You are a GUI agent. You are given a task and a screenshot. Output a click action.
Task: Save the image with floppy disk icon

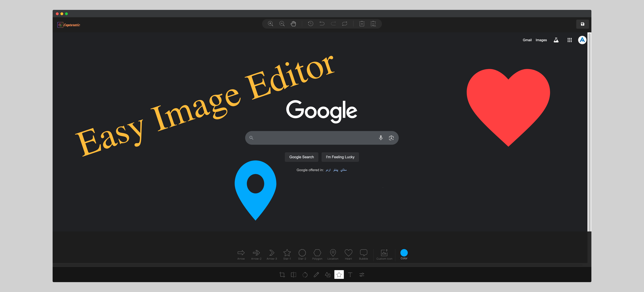582,24
